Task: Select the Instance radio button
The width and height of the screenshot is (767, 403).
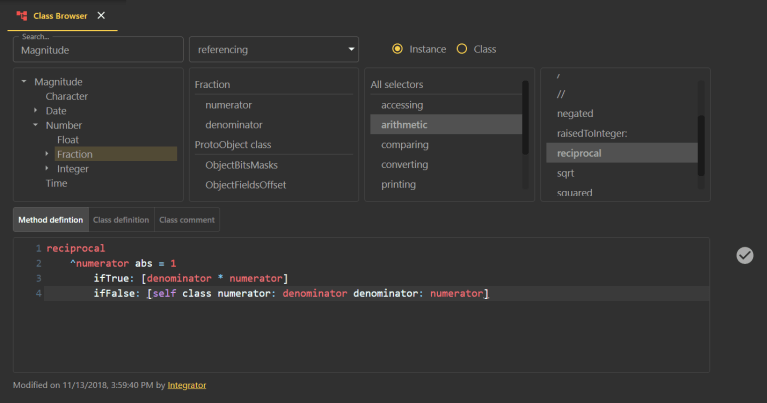Action: [398, 49]
